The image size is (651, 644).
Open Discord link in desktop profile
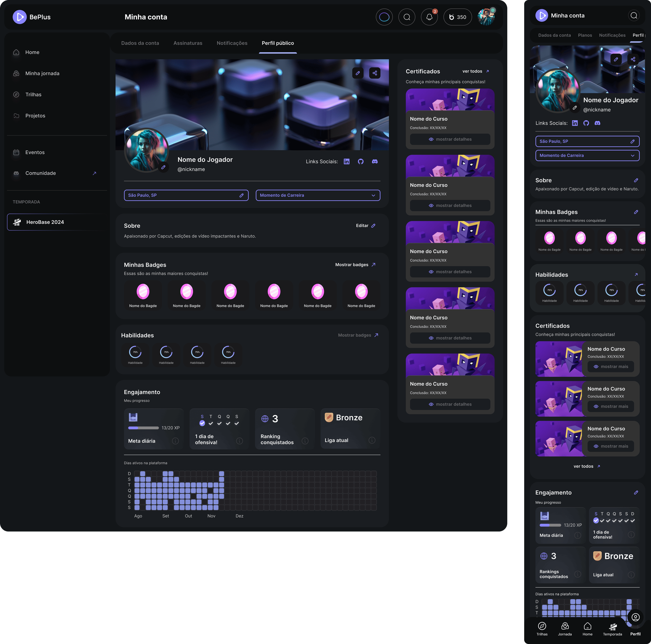coord(375,162)
